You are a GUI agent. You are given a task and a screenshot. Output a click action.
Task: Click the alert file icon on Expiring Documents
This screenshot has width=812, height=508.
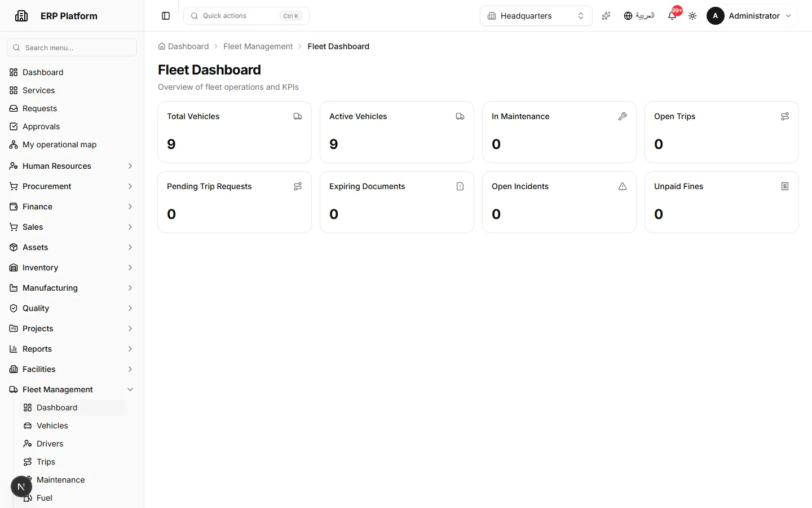tap(460, 186)
